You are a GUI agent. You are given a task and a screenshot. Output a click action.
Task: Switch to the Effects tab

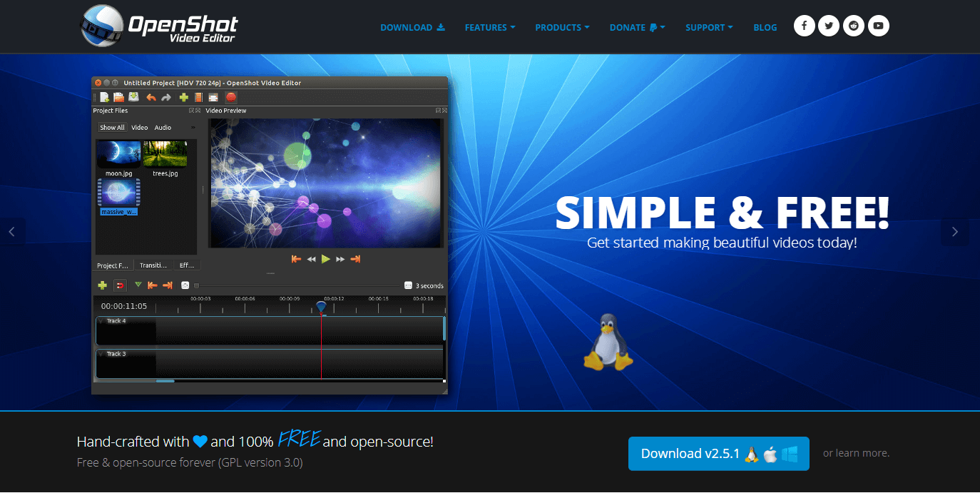point(187,265)
